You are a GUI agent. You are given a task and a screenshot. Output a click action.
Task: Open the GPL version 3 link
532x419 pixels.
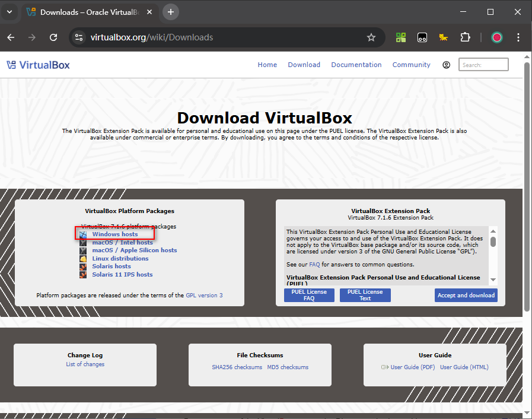pos(204,296)
